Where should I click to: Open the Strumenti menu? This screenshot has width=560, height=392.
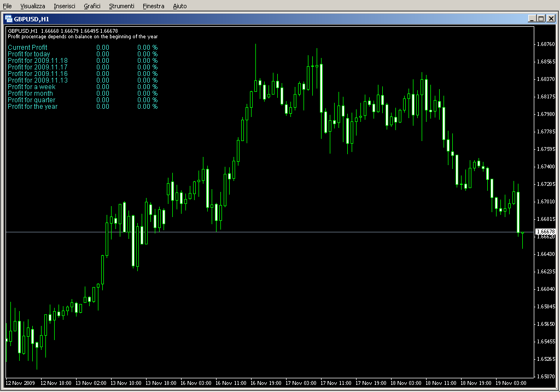pyautogui.click(x=121, y=6)
